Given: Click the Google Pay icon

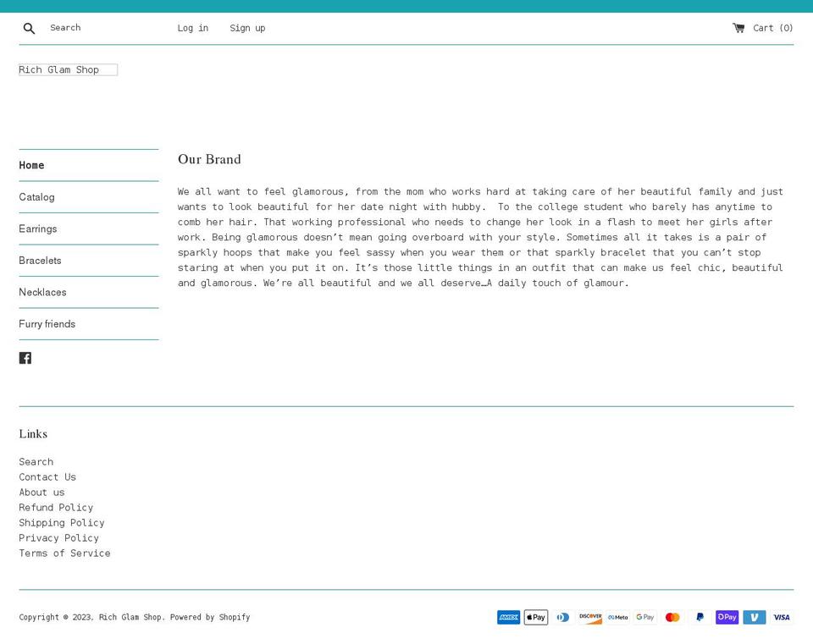Looking at the screenshot, I should (x=644, y=617).
